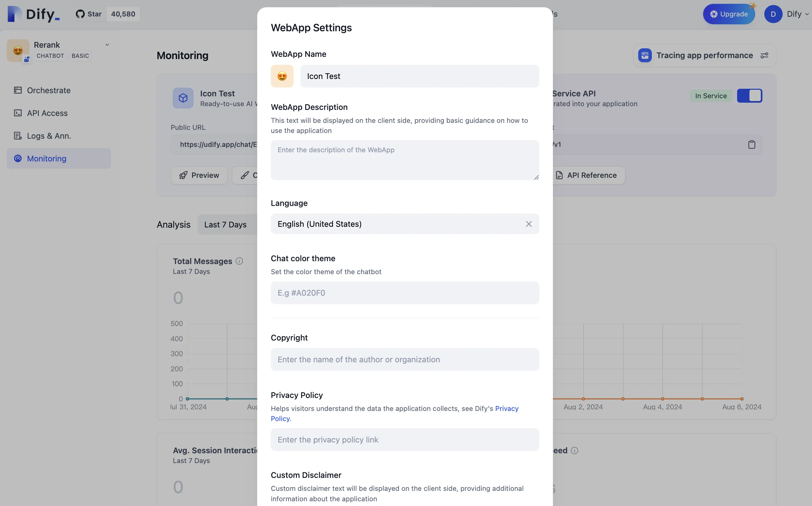
Task: Clear the selected English language option
Action: pos(529,224)
